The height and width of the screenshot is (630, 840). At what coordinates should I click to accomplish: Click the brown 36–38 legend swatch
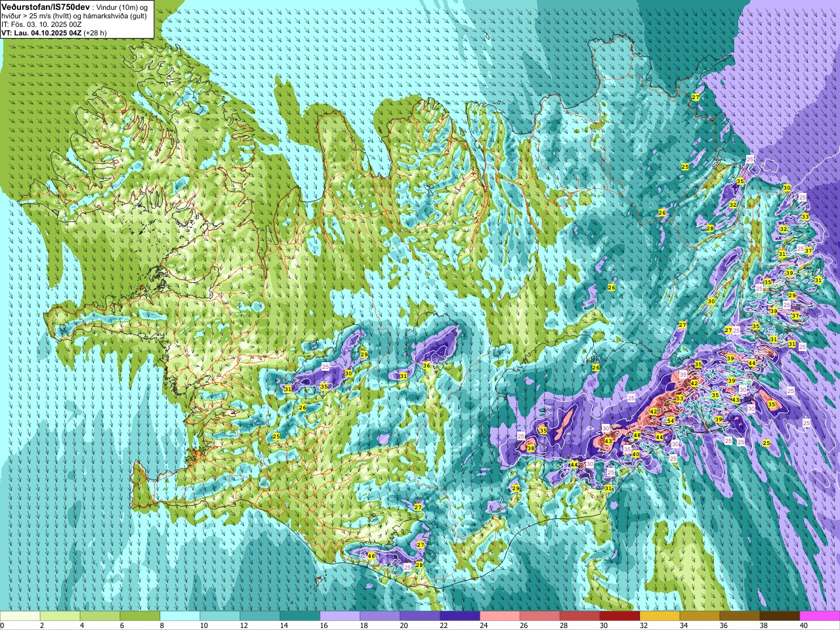(x=741, y=616)
